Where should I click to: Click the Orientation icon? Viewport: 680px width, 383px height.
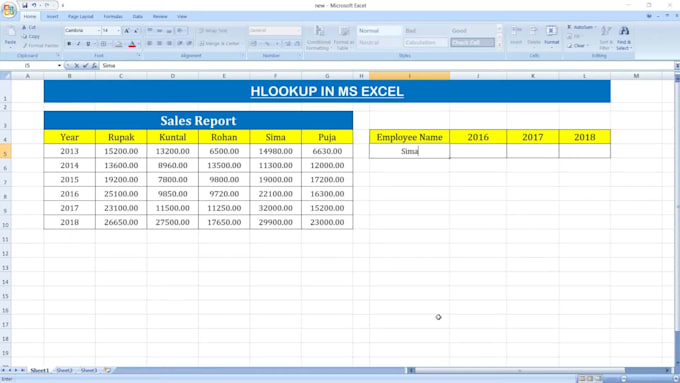coord(181,31)
